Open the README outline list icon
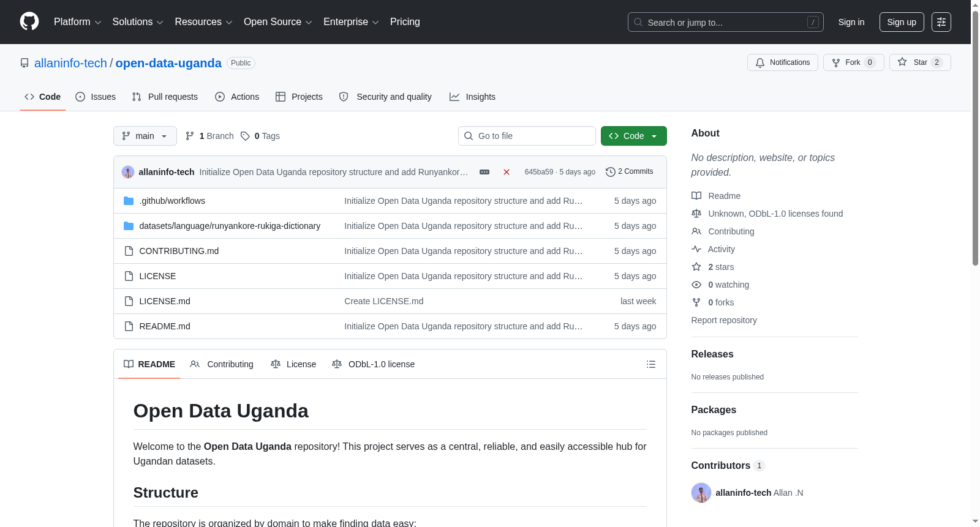This screenshot has height=527, width=980. (651, 364)
